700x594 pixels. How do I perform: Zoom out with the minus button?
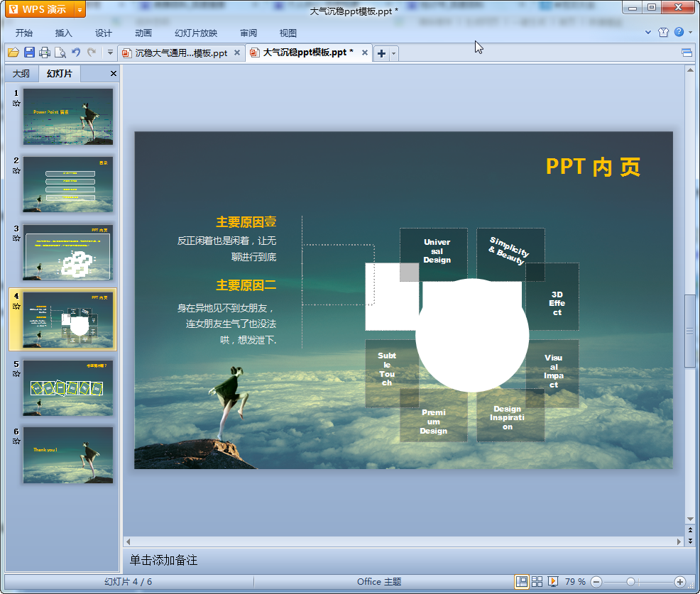tap(596, 582)
